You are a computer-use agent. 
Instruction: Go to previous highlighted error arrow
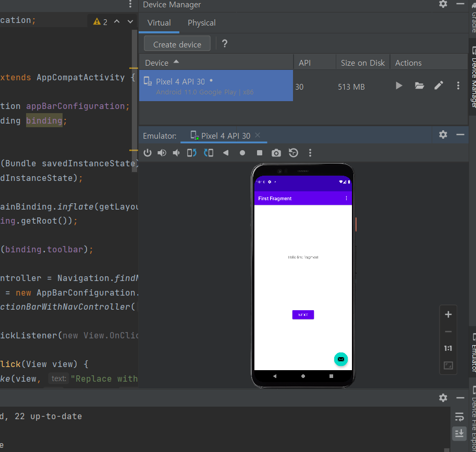(117, 21)
